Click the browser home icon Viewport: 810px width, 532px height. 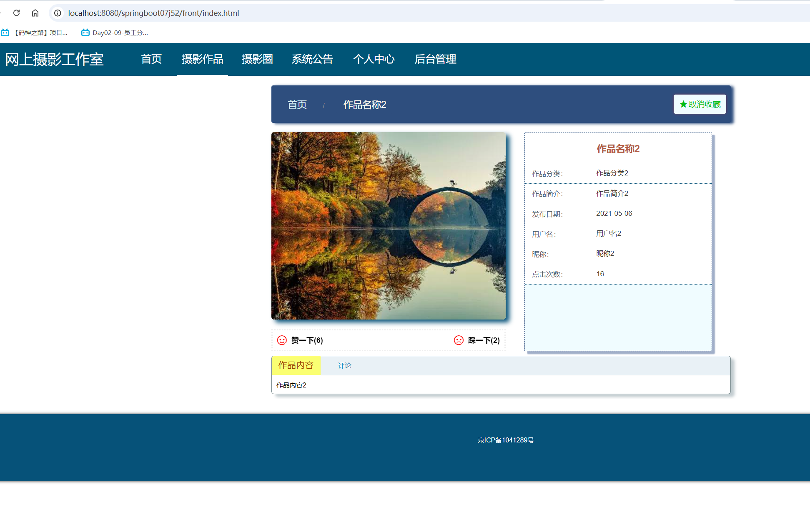click(x=35, y=13)
